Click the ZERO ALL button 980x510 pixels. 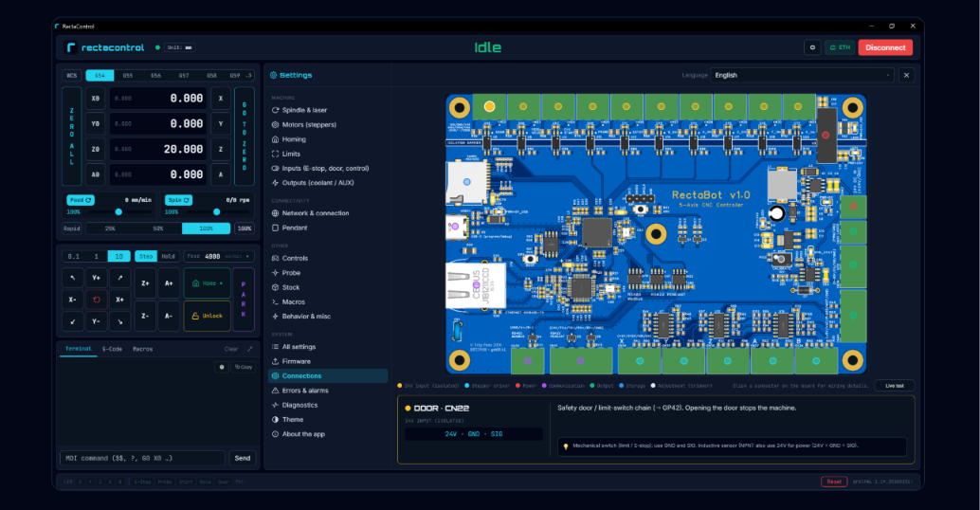click(72, 137)
